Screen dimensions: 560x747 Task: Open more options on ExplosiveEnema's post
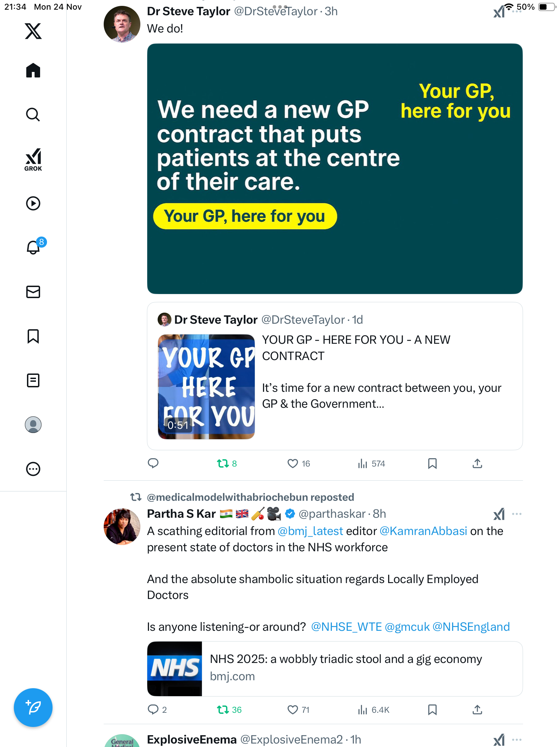click(x=516, y=740)
